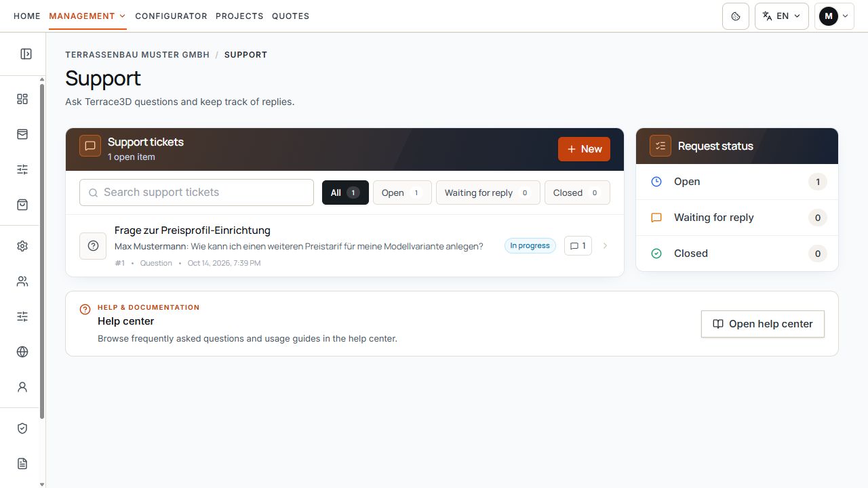Click the sidebar vertical scrollbar

tap(42, 251)
